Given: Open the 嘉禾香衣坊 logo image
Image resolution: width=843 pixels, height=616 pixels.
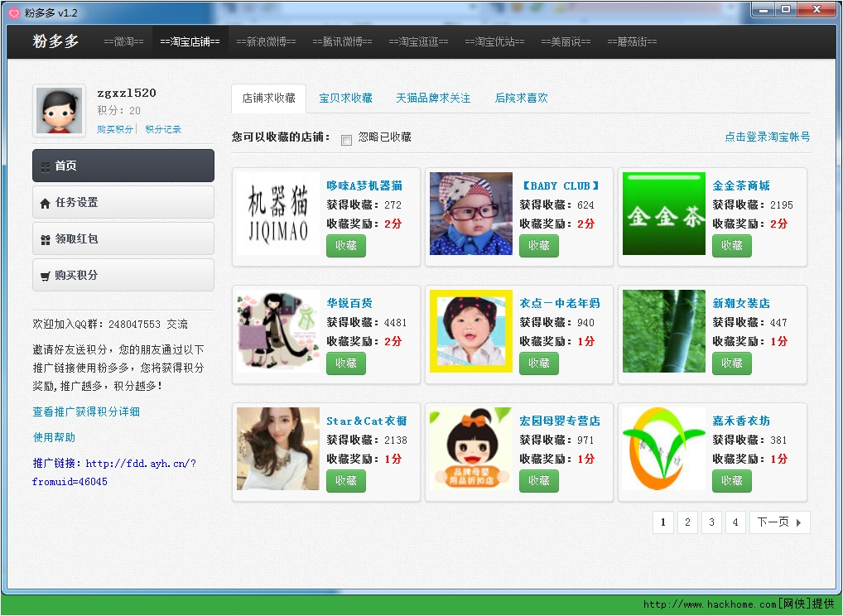Looking at the screenshot, I should (x=664, y=449).
